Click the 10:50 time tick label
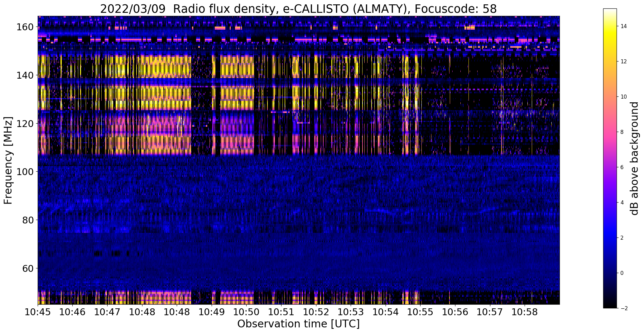 [x=246, y=312]
